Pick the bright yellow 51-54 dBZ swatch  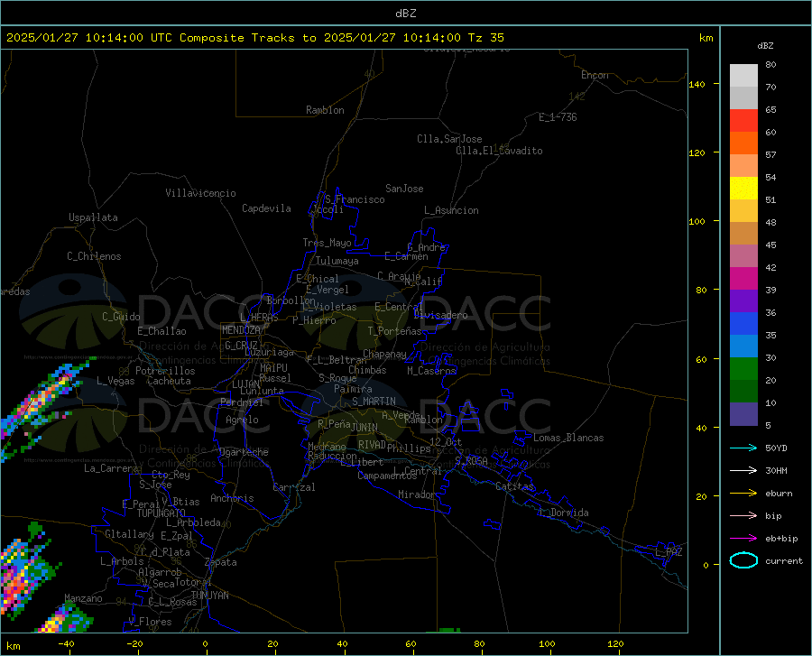coord(743,189)
